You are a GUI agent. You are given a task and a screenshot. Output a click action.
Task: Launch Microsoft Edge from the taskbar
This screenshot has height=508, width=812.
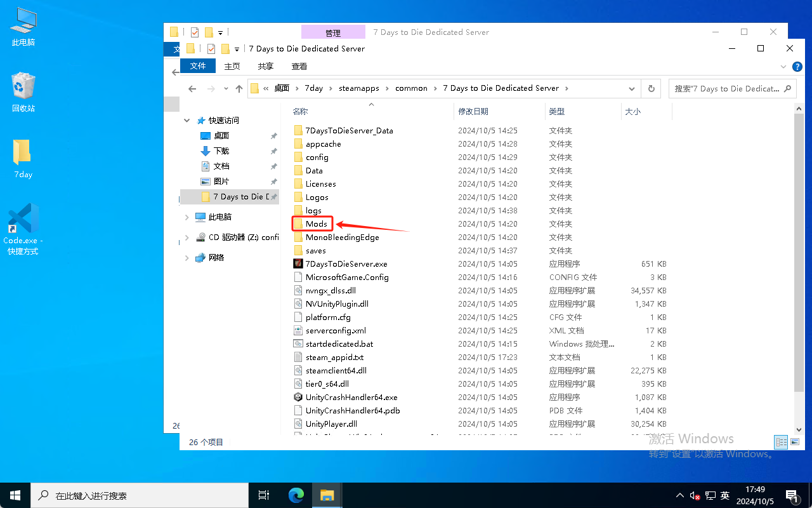point(296,495)
